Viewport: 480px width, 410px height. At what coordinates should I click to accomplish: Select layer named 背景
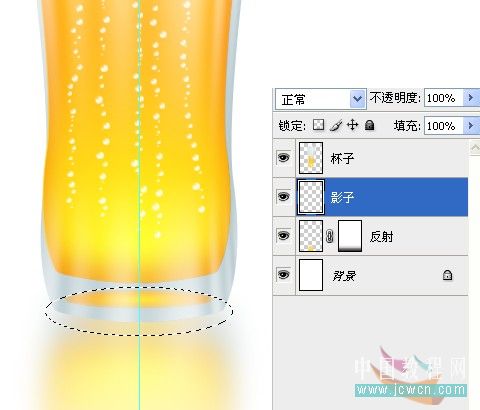click(345, 276)
